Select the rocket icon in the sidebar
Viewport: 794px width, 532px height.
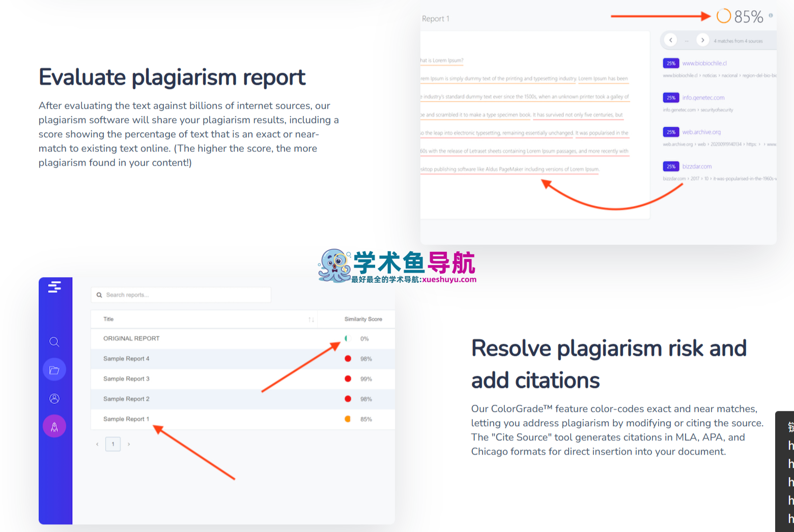pyautogui.click(x=54, y=427)
